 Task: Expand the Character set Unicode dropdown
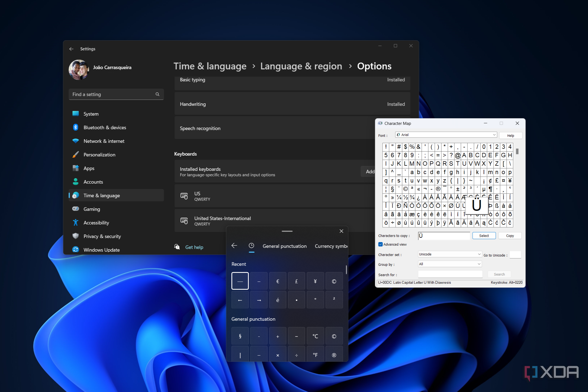(x=450, y=254)
